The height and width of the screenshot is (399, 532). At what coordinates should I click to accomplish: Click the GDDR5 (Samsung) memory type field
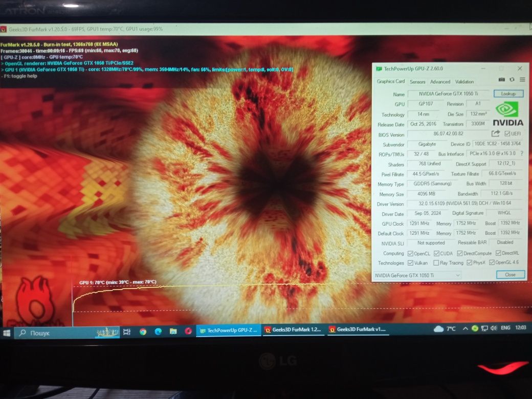pos(432,184)
